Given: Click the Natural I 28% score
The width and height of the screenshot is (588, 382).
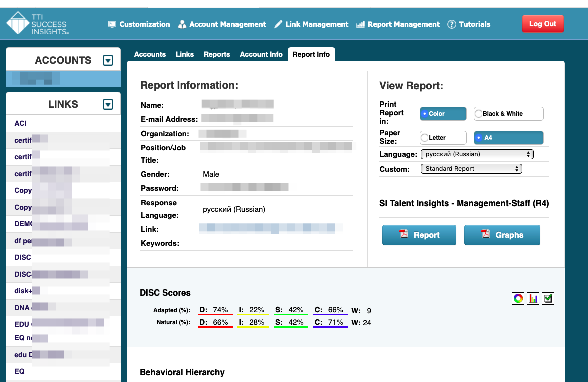Looking at the screenshot, I should click(x=253, y=322).
